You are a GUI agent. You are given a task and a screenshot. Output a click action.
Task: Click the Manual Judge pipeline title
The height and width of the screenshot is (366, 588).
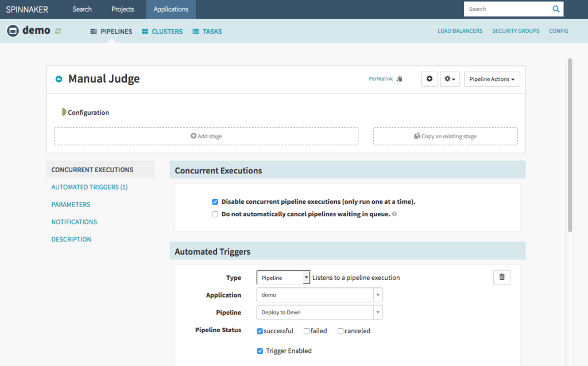pyautogui.click(x=104, y=79)
